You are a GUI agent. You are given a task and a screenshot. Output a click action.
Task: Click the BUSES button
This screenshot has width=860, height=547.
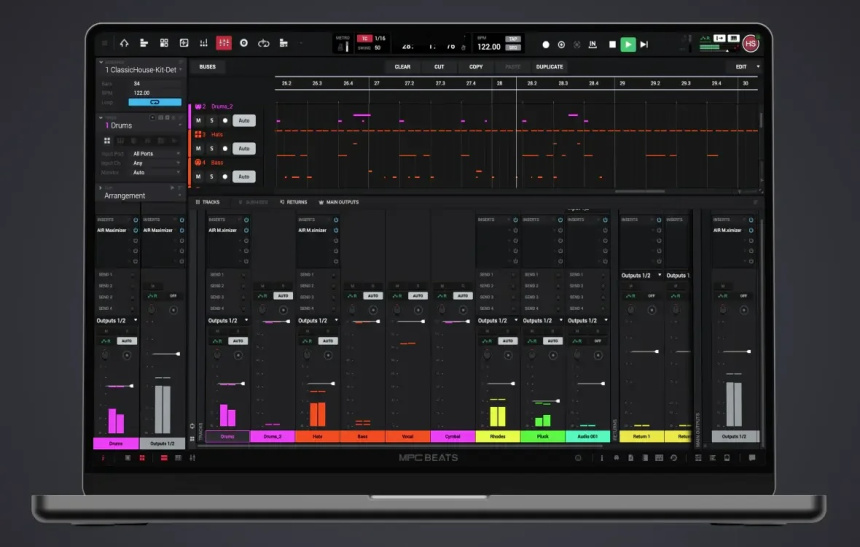(x=207, y=67)
